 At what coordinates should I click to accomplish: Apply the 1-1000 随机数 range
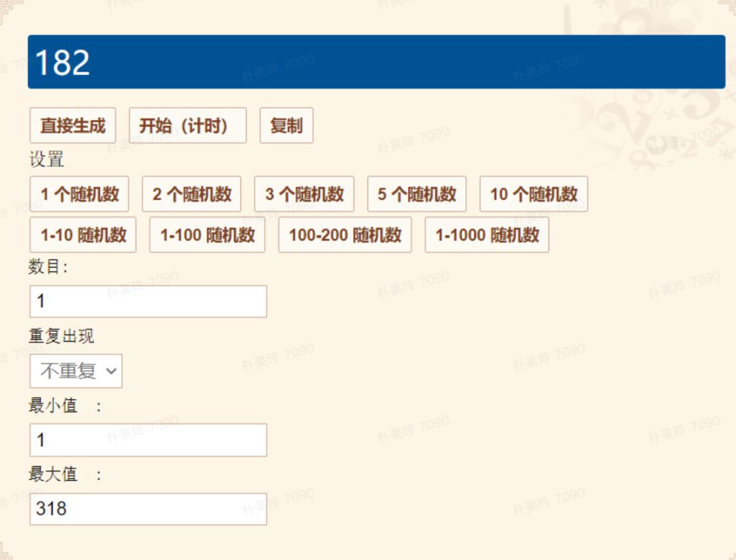(487, 235)
